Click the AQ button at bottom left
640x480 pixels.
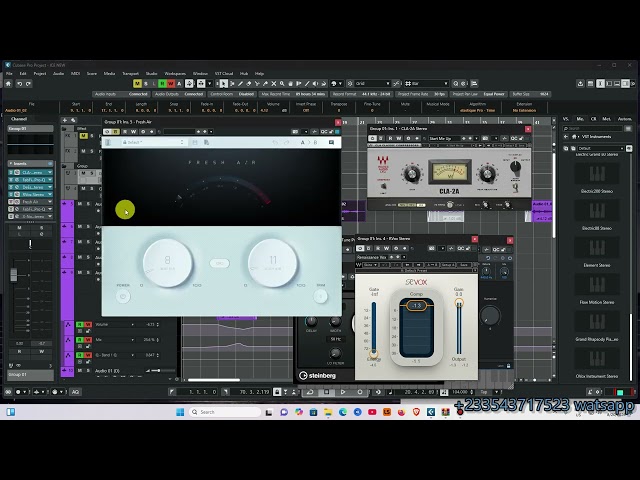(x=75, y=392)
